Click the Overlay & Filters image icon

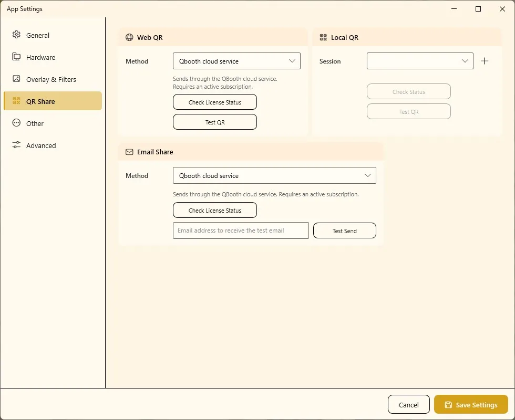(x=16, y=79)
